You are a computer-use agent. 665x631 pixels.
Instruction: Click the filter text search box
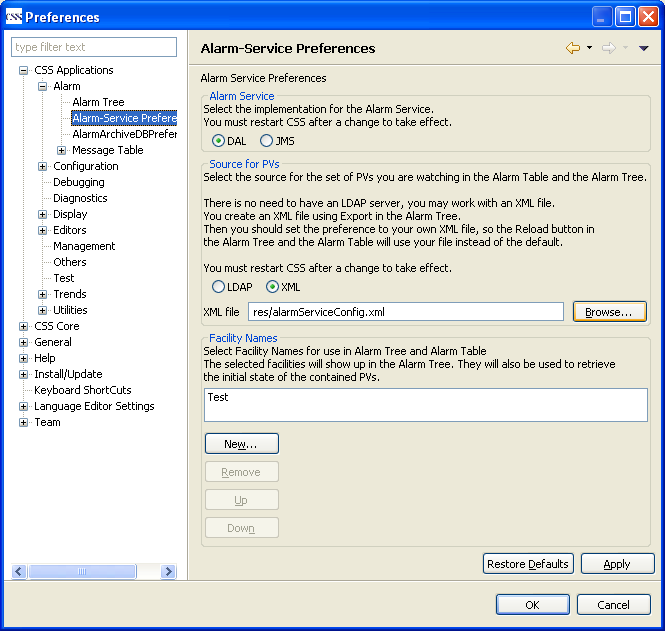[x=94, y=47]
